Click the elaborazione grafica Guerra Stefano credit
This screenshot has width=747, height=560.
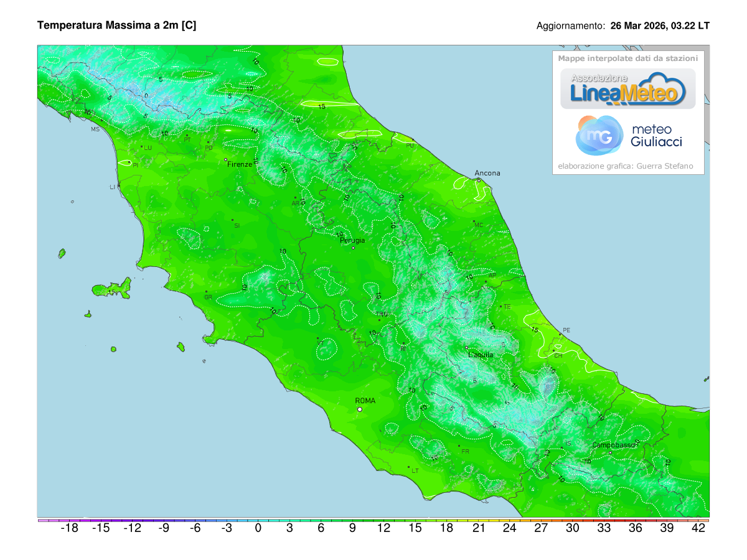click(626, 166)
